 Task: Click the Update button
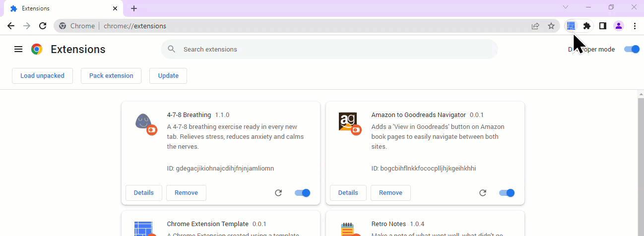(x=168, y=76)
